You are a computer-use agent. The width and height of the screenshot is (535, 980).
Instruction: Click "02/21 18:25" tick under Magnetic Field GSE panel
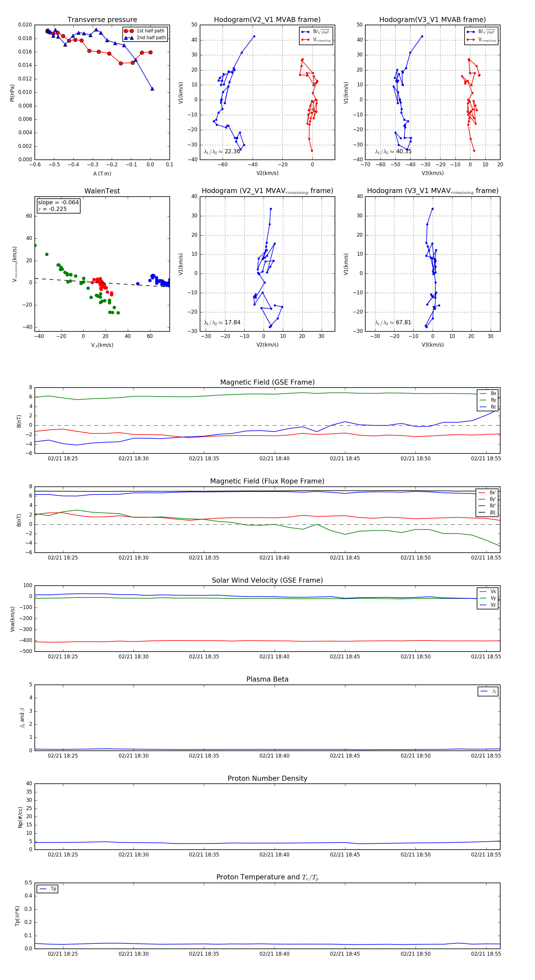[x=63, y=459]
